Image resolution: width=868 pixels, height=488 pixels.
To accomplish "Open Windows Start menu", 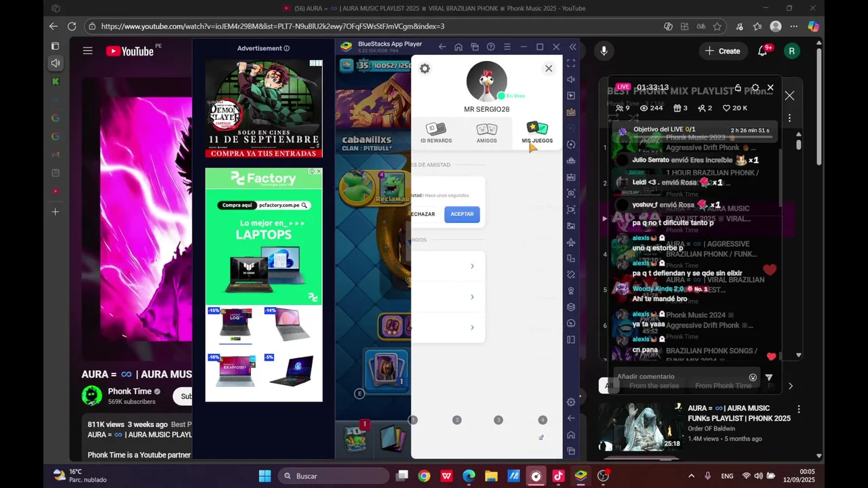I will click(265, 476).
